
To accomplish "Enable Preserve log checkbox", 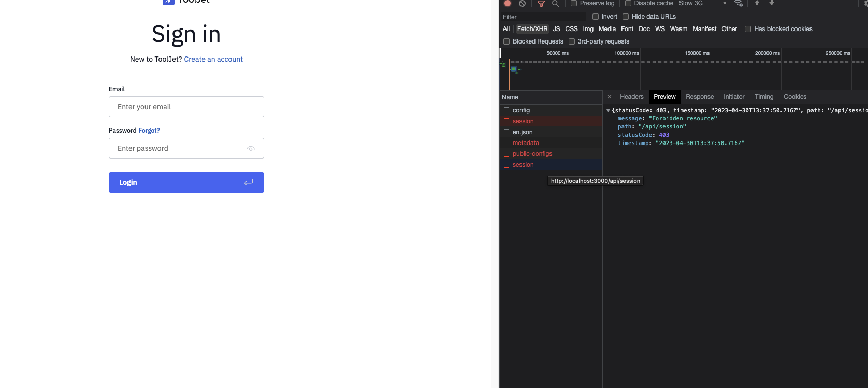I will pyautogui.click(x=574, y=3).
